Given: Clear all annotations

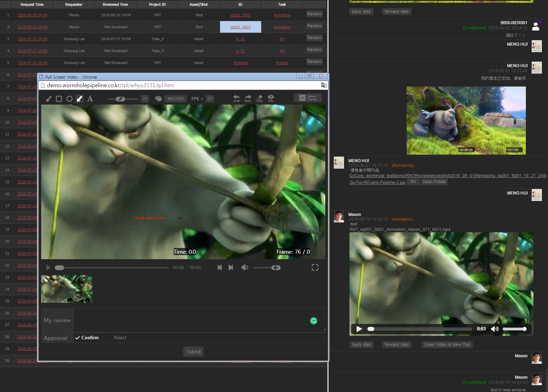Looking at the screenshot, I should pos(260,98).
